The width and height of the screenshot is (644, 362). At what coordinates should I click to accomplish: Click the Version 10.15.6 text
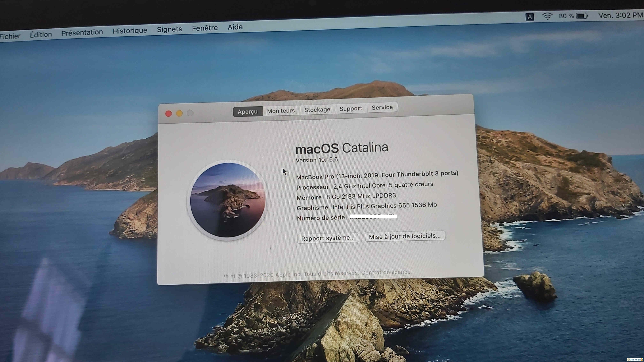(317, 160)
